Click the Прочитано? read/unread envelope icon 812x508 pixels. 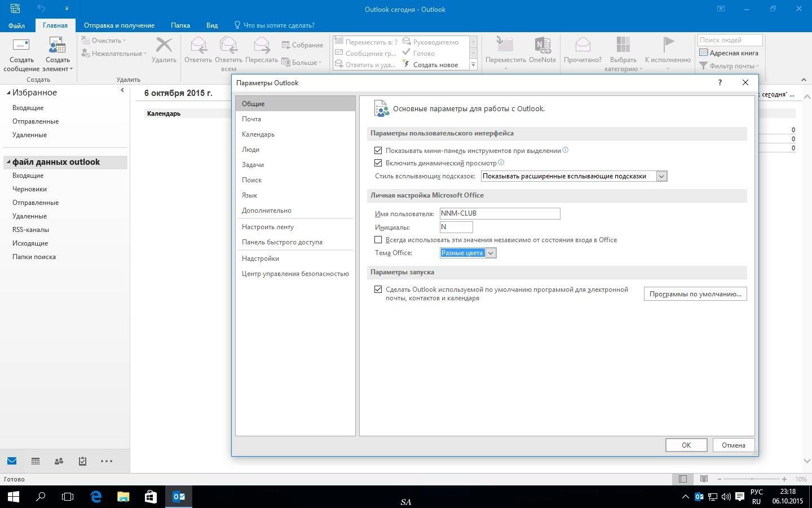[582, 45]
